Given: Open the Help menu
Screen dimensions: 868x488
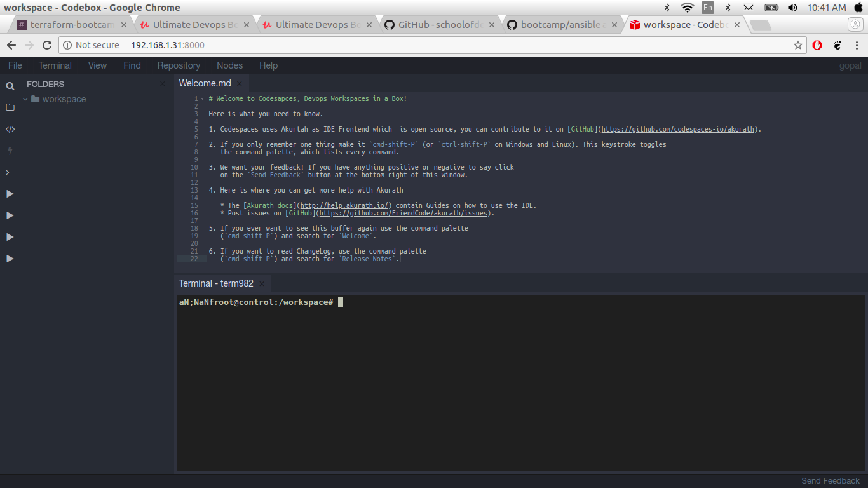Looking at the screenshot, I should click(268, 65).
